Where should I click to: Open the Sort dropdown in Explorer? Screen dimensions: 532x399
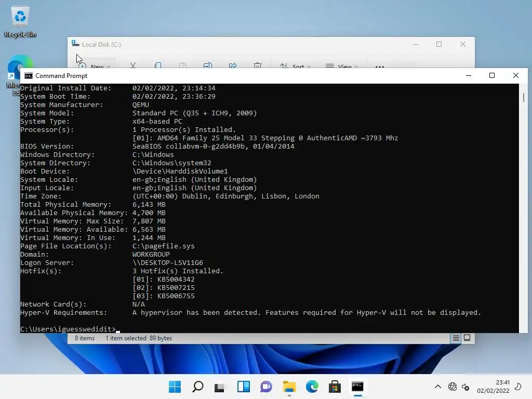click(x=295, y=66)
